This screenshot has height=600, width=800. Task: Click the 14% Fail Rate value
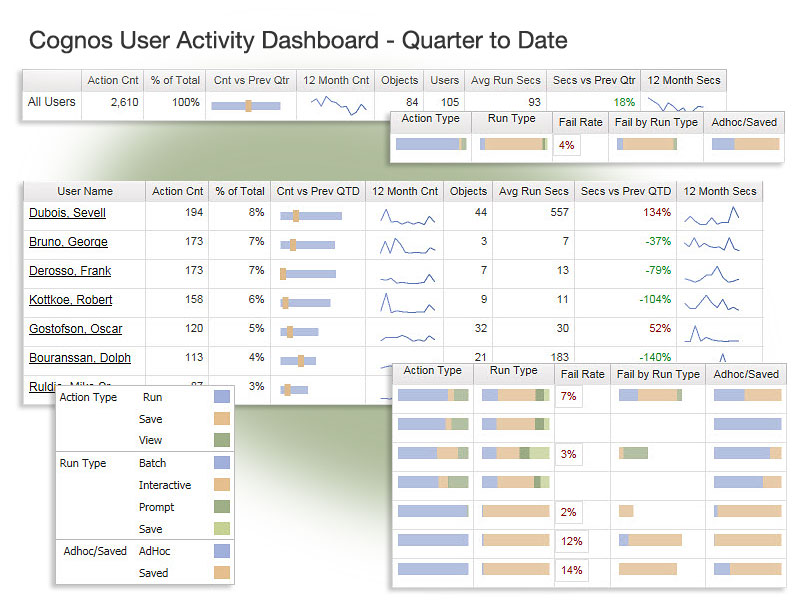point(571,570)
